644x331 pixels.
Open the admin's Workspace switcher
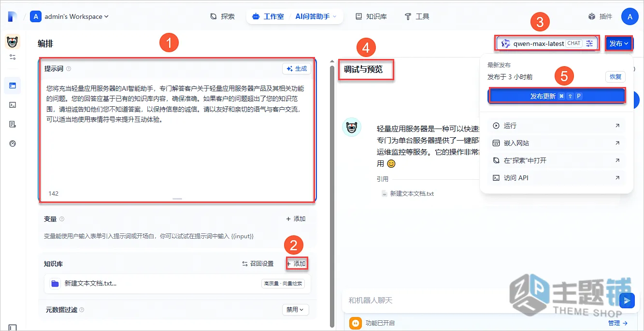(70, 16)
